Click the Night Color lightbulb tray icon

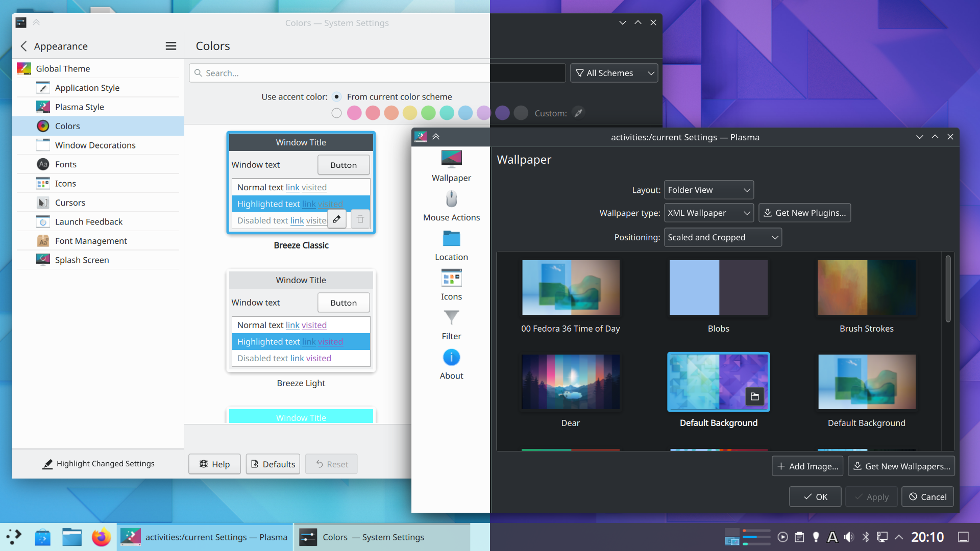tap(816, 537)
